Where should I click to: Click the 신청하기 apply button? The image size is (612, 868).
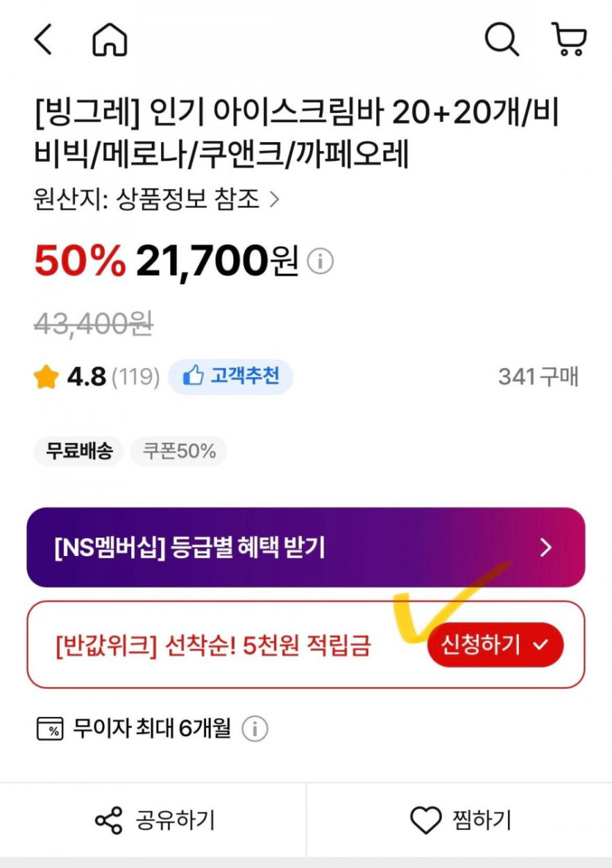click(495, 645)
